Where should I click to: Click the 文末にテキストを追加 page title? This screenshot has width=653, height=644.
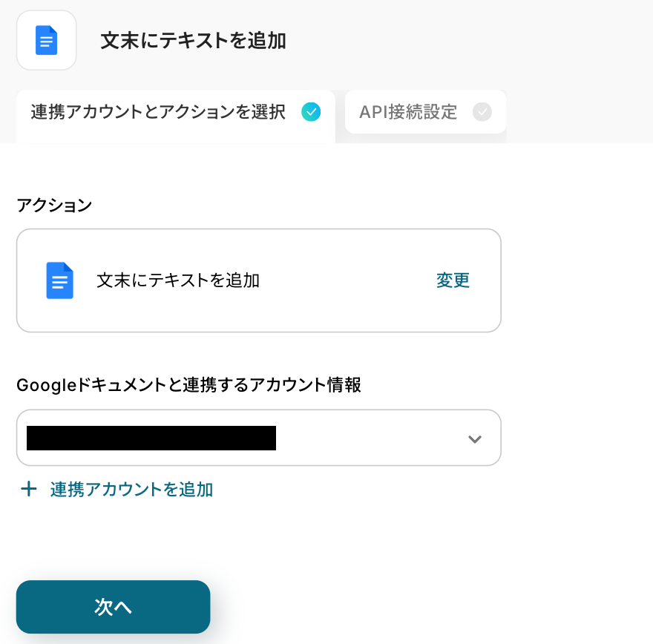coord(193,41)
